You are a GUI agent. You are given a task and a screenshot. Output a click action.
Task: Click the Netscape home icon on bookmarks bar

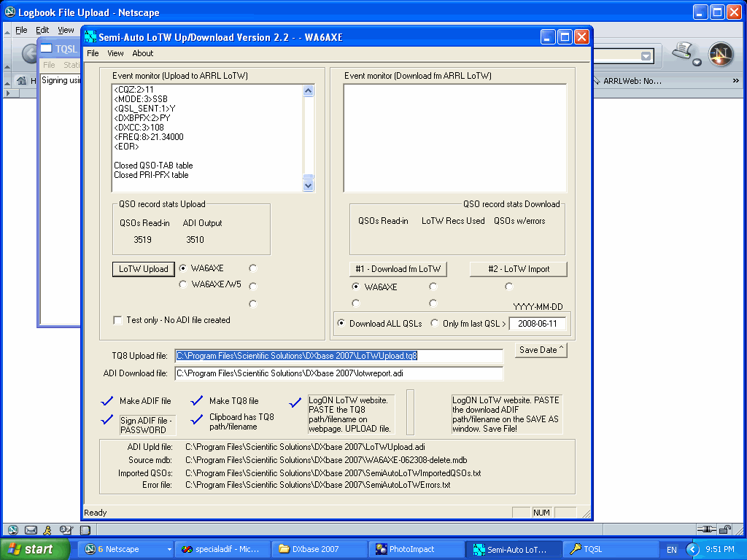click(x=22, y=80)
